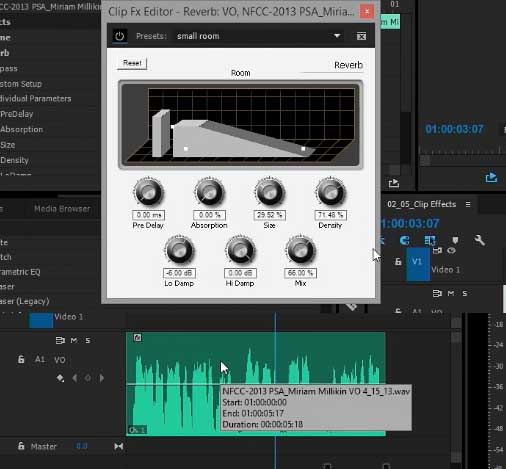Click the Hi Damp knob
Image resolution: width=506 pixels, height=469 pixels.
(240, 250)
